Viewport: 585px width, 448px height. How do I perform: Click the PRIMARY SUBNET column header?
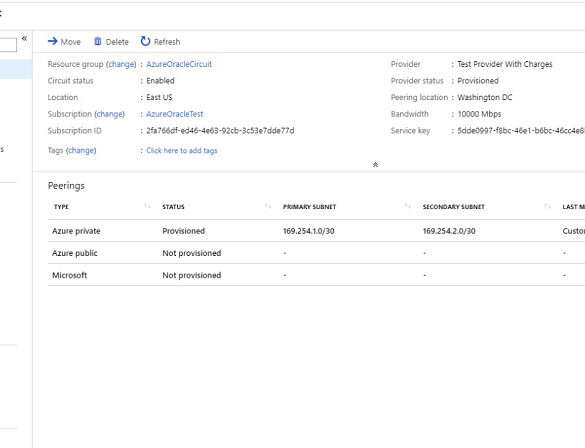pos(309,207)
